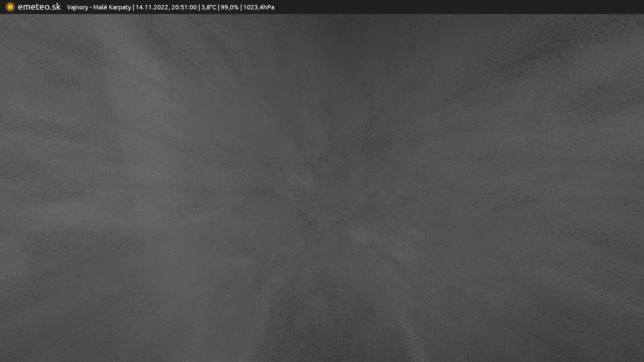
Task: Open the emeteo.sk site name link
Action: pyautogui.click(x=39, y=7)
